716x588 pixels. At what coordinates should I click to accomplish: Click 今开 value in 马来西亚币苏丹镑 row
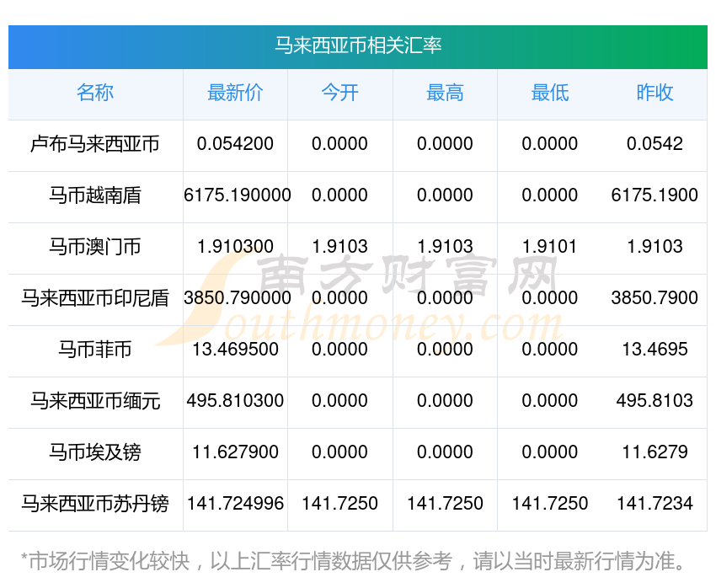tap(339, 504)
